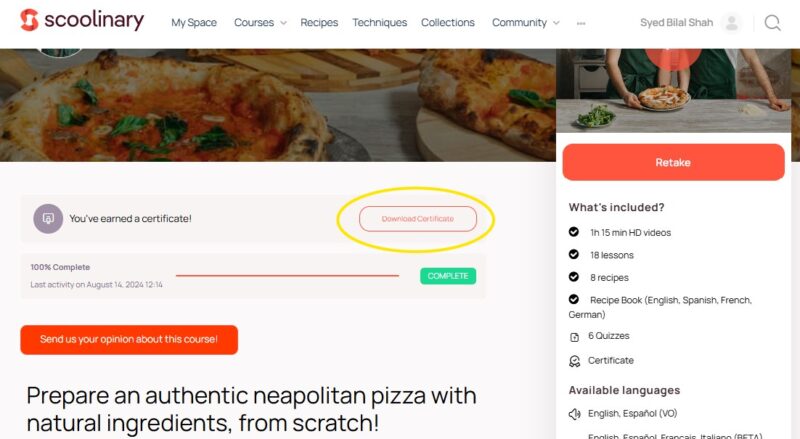Click the checkmark beside 18 lessons
800x439 pixels.
point(574,255)
